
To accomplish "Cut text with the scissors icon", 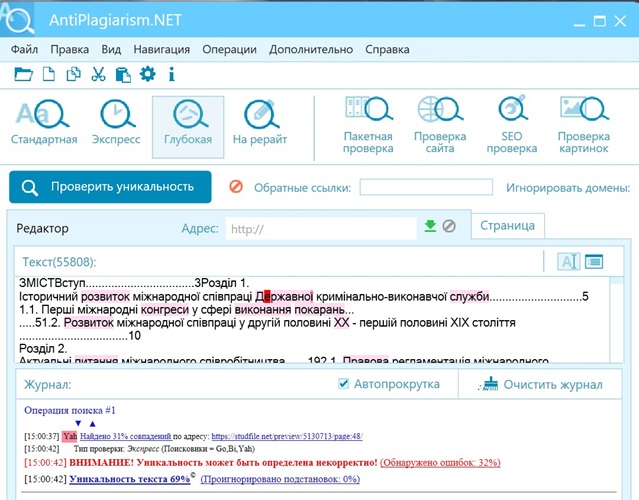I will [x=98, y=74].
